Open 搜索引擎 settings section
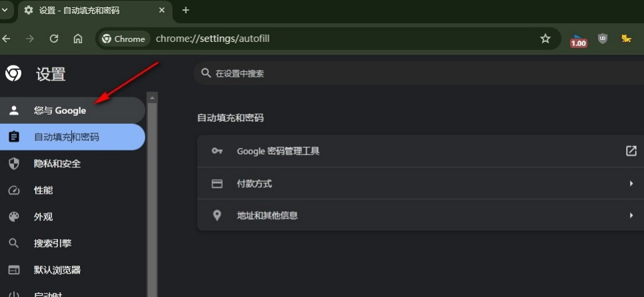Image resolution: width=644 pixels, height=297 pixels. point(53,244)
